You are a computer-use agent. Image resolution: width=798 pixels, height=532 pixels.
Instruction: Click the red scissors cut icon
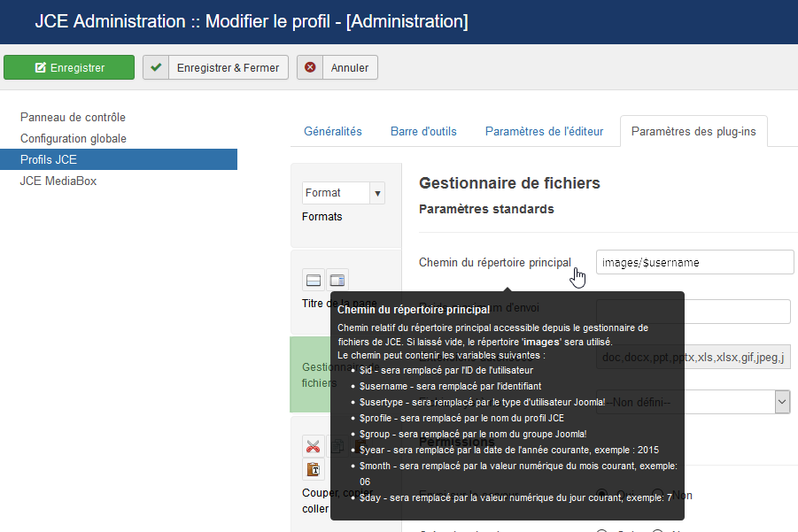313,446
